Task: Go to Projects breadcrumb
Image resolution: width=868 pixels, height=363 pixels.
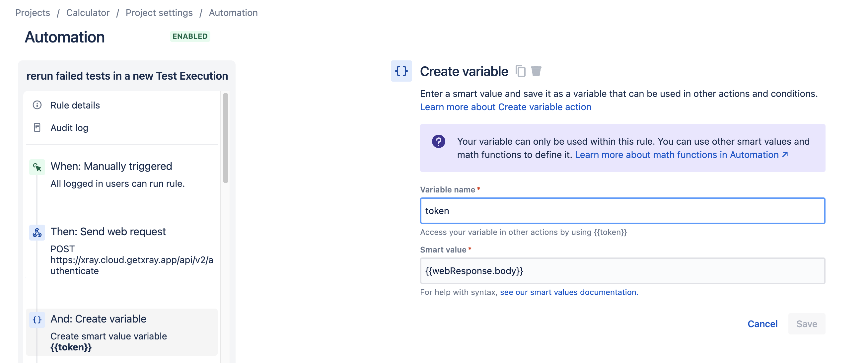Action: click(33, 13)
